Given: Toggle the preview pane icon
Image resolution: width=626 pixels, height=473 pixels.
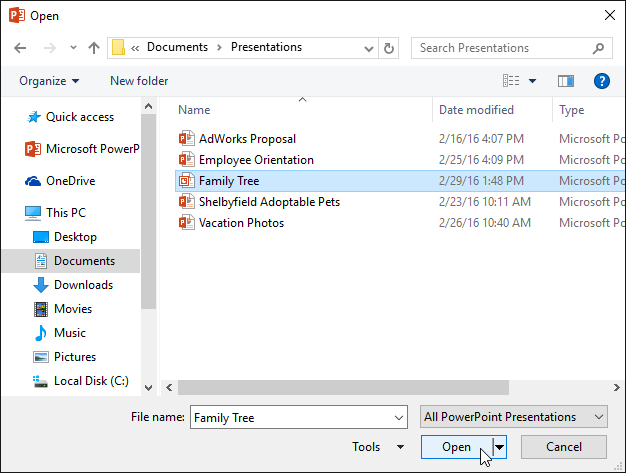Looking at the screenshot, I should click(566, 81).
